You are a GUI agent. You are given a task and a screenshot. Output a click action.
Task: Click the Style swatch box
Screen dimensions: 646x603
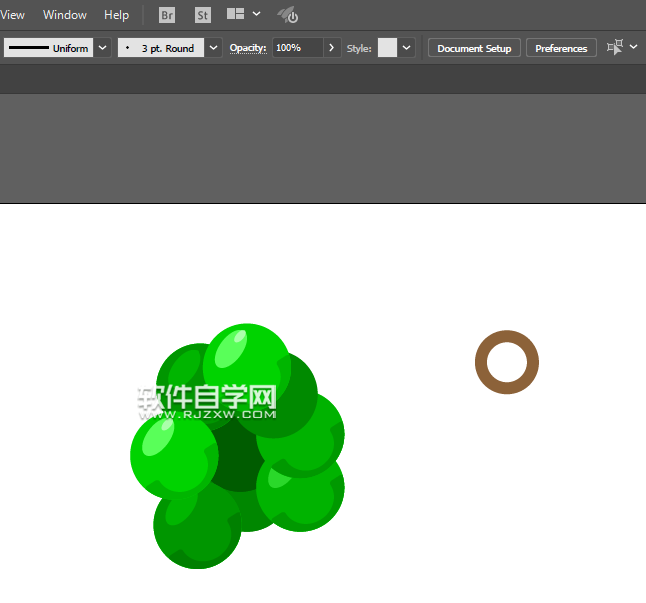coord(387,48)
